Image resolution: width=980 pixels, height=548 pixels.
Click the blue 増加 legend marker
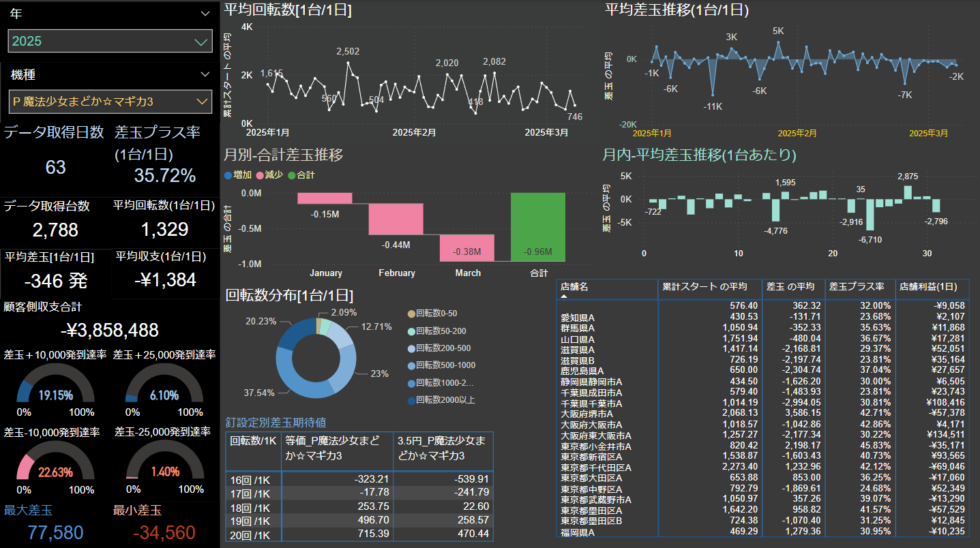(x=228, y=175)
